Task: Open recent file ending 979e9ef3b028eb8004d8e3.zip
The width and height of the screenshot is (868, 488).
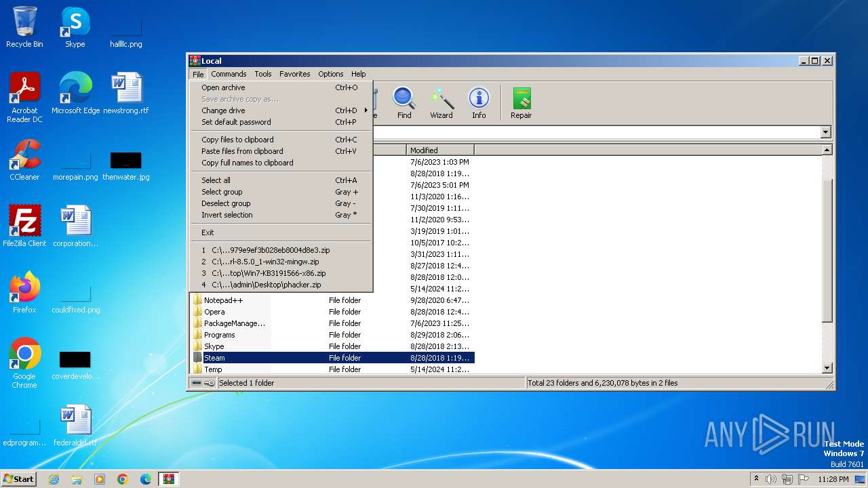Action: (281, 250)
